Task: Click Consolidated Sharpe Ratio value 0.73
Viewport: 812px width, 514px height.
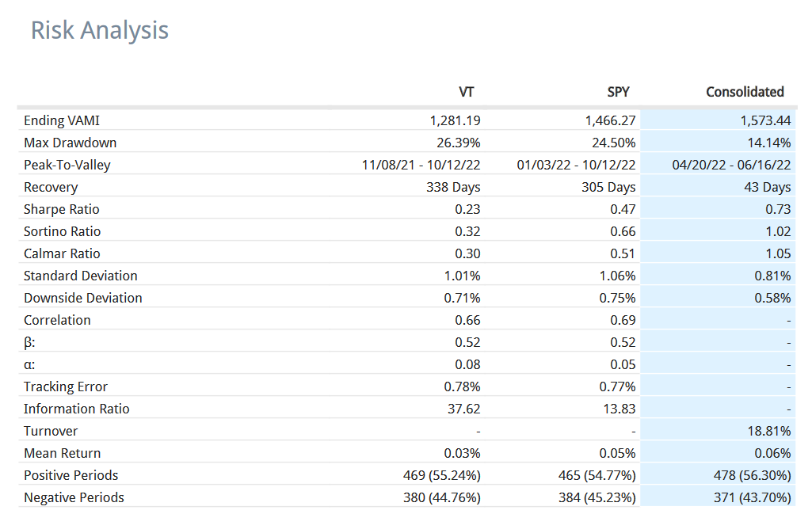Action: pyautogui.click(x=779, y=210)
